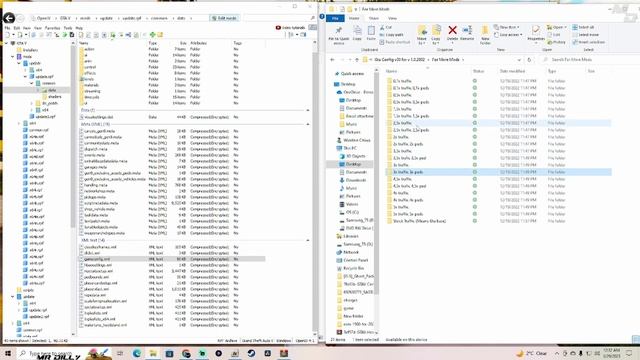
Task: Collapse the common tree node
Action: tap(32, 83)
